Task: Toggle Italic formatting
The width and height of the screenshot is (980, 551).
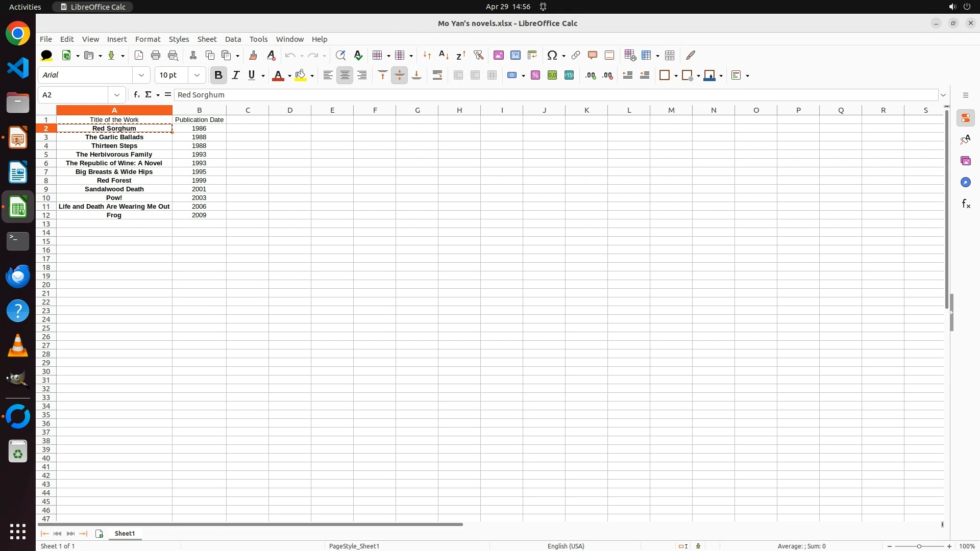Action: [x=235, y=76]
